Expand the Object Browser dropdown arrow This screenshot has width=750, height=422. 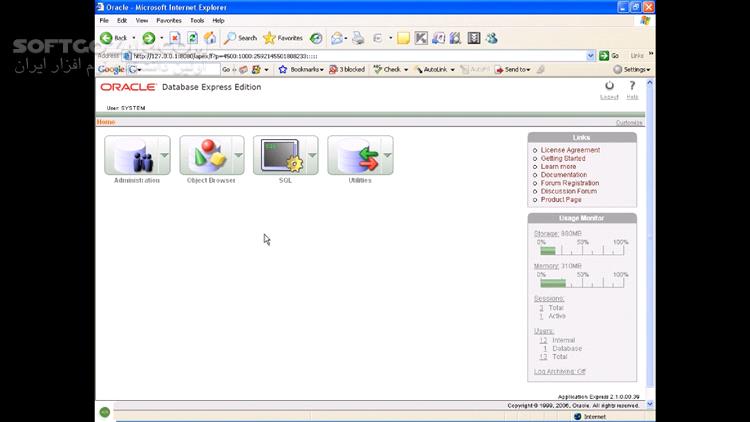coord(238,155)
